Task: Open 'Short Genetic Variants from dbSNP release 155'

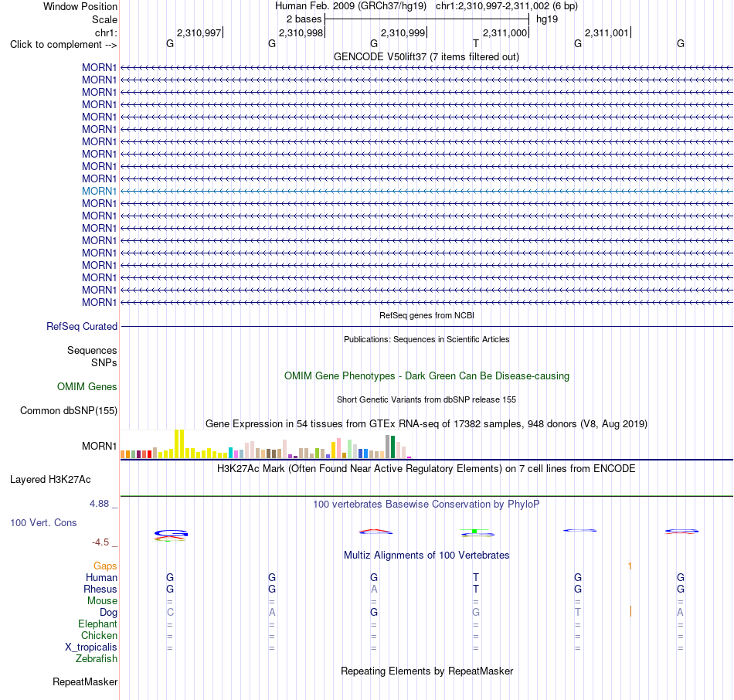Action: (x=426, y=399)
